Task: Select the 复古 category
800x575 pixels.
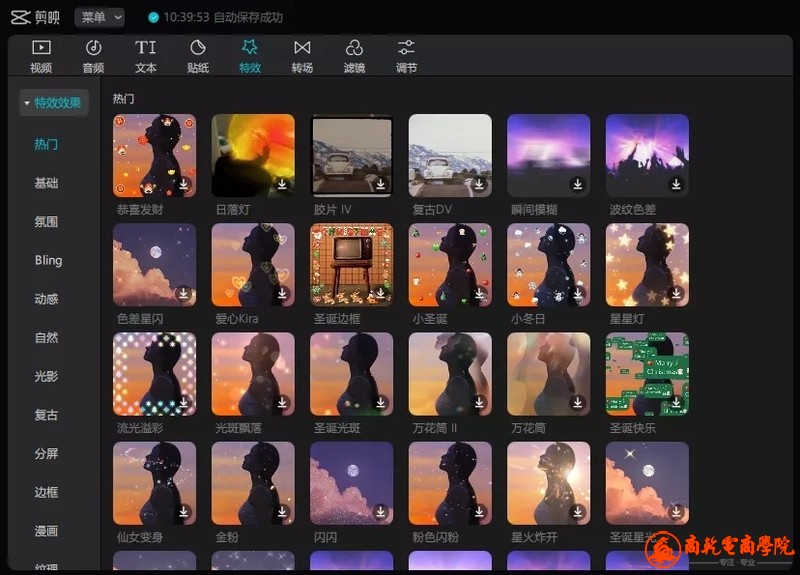Action: coord(46,415)
